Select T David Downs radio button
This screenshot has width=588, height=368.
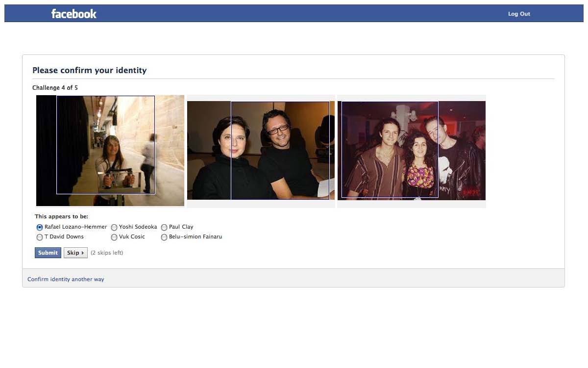coord(40,237)
